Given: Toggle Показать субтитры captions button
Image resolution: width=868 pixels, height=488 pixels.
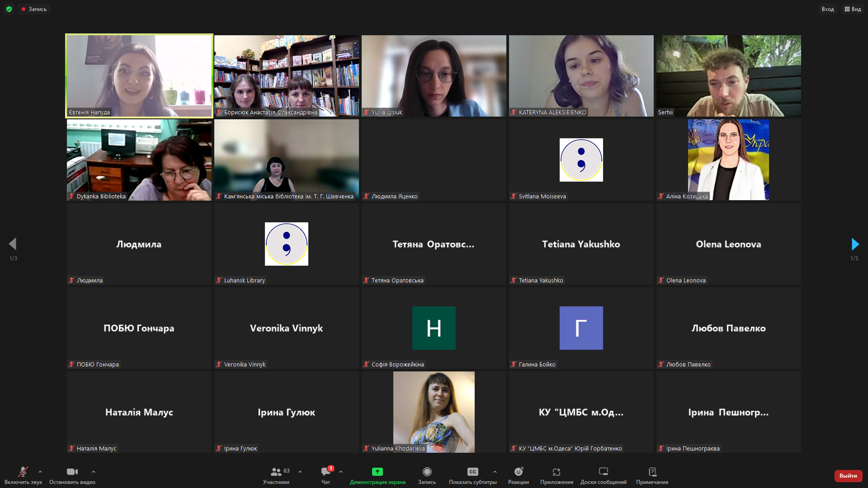Looking at the screenshot, I should (x=472, y=472).
